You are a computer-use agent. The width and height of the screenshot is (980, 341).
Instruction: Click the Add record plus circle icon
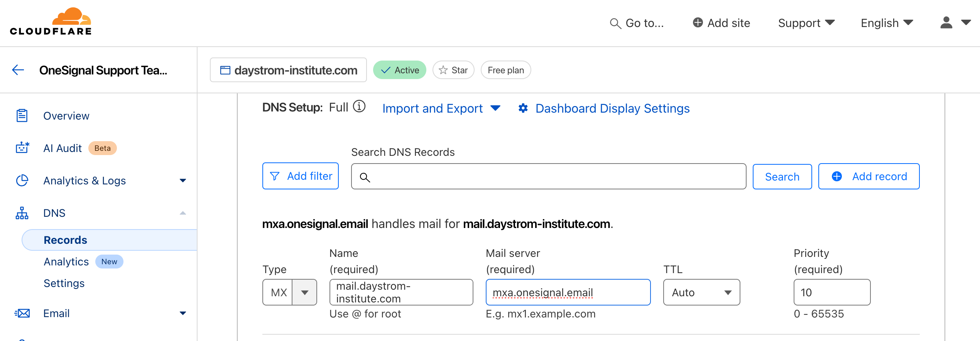click(x=837, y=176)
